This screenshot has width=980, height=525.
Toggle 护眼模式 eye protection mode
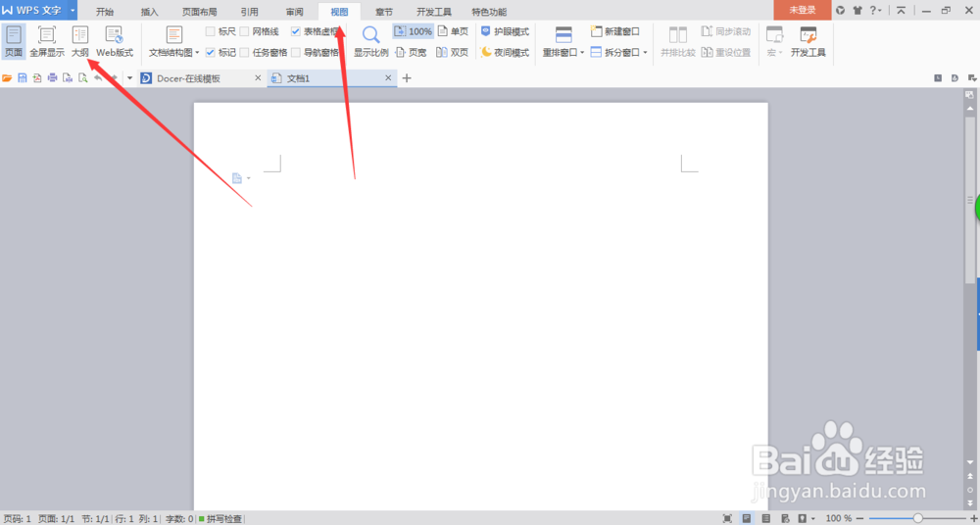point(505,31)
